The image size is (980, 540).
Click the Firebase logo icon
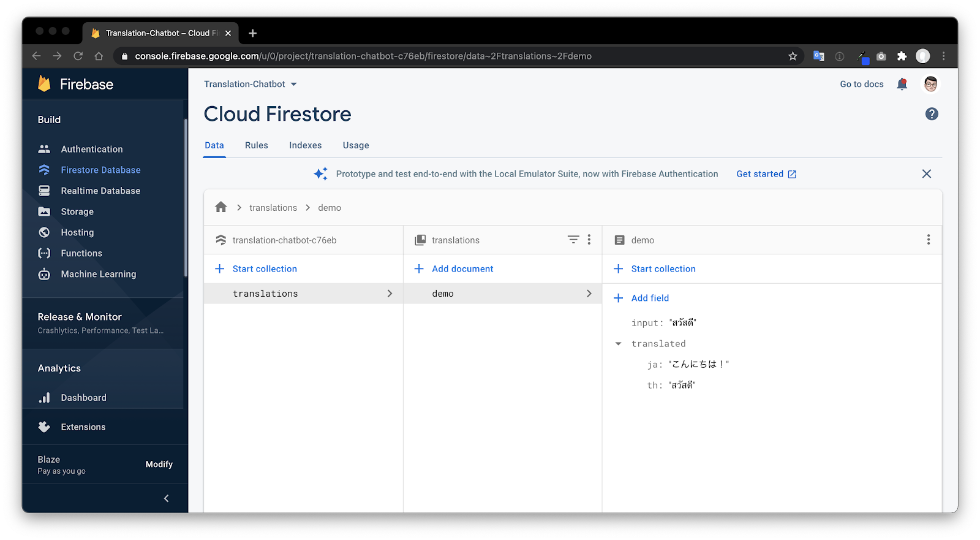point(44,83)
